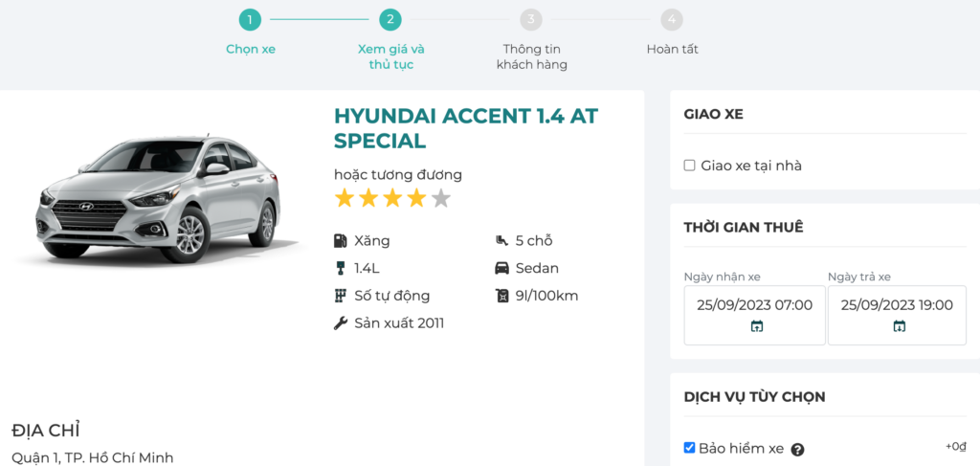Click the Ngày trả xe date field
Screen dimensions: 980x466
point(897,305)
